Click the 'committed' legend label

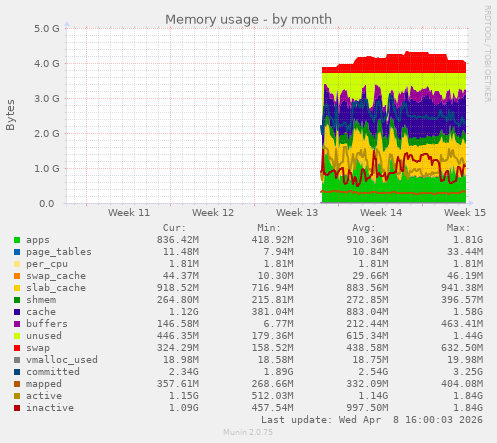pos(53,372)
